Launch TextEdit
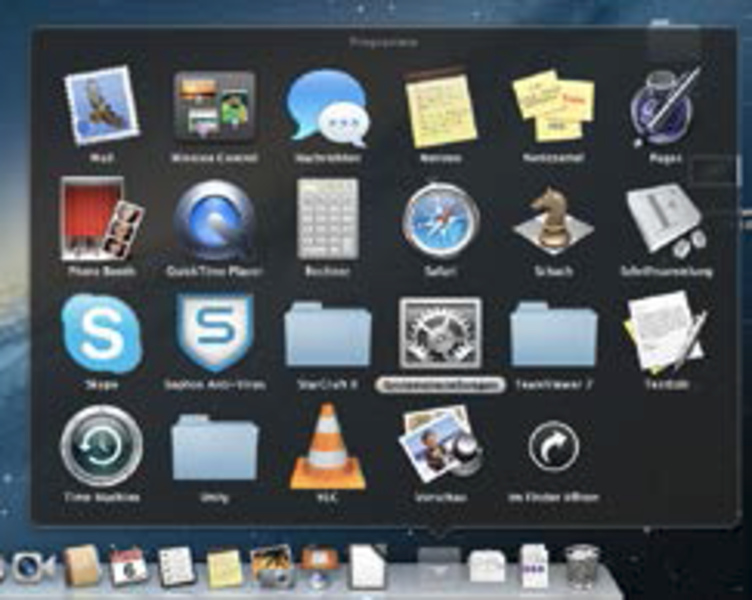Image resolution: width=752 pixels, height=600 pixels. [666, 333]
